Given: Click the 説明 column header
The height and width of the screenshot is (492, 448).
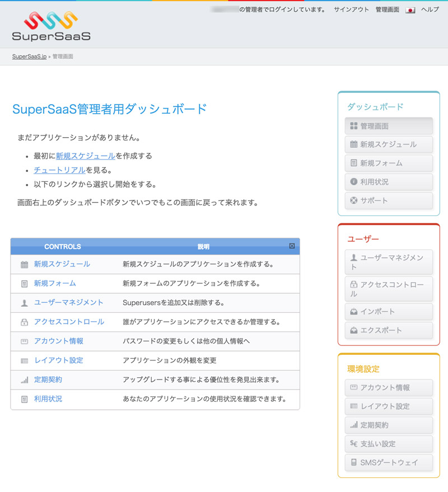Looking at the screenshot, I should 203,247.
